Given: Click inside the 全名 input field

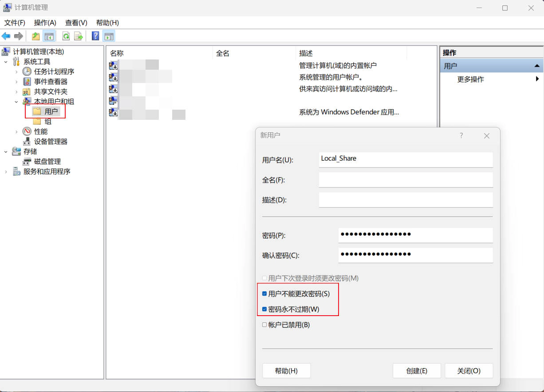Looking at the screenshot, I should tap(405, 179).
